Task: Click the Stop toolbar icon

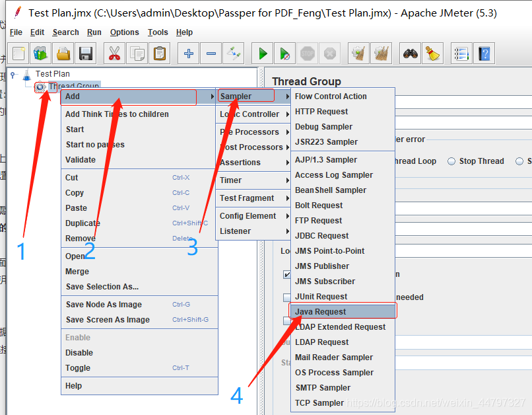Action: click(308, 54)
